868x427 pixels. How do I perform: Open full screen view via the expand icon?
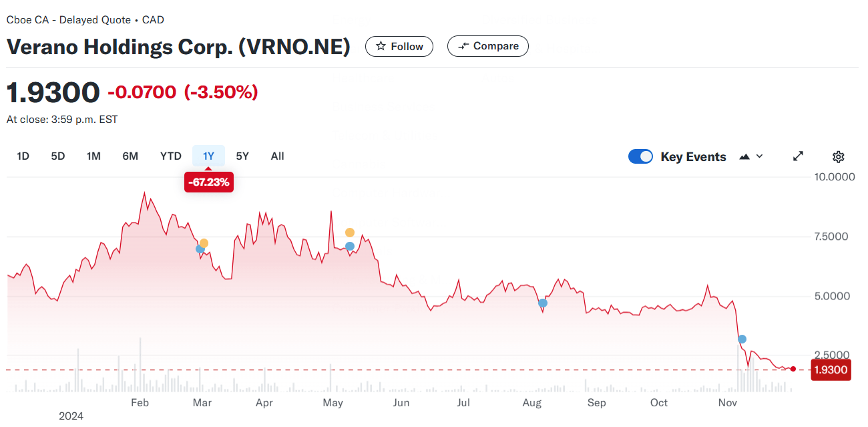pos(798,156)
